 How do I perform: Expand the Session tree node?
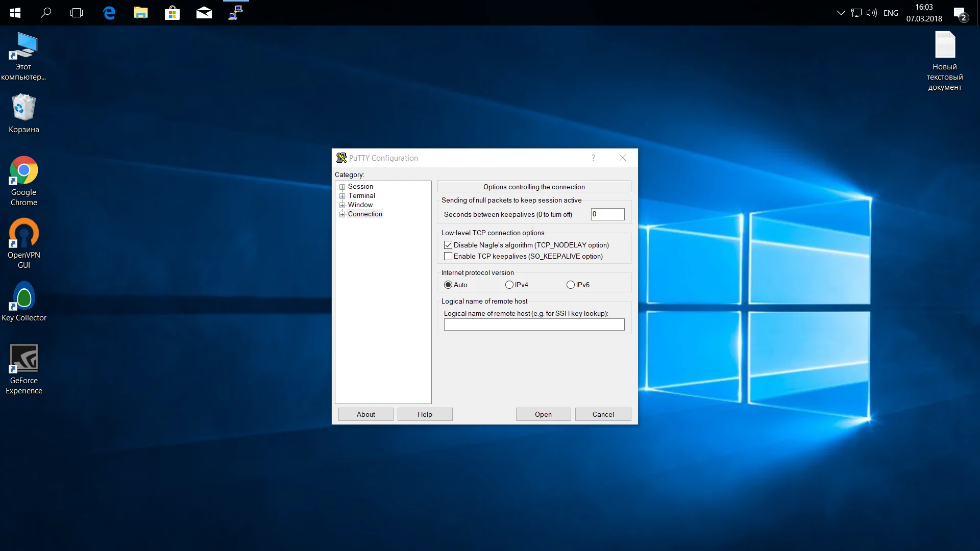click(x=342, y=187)
